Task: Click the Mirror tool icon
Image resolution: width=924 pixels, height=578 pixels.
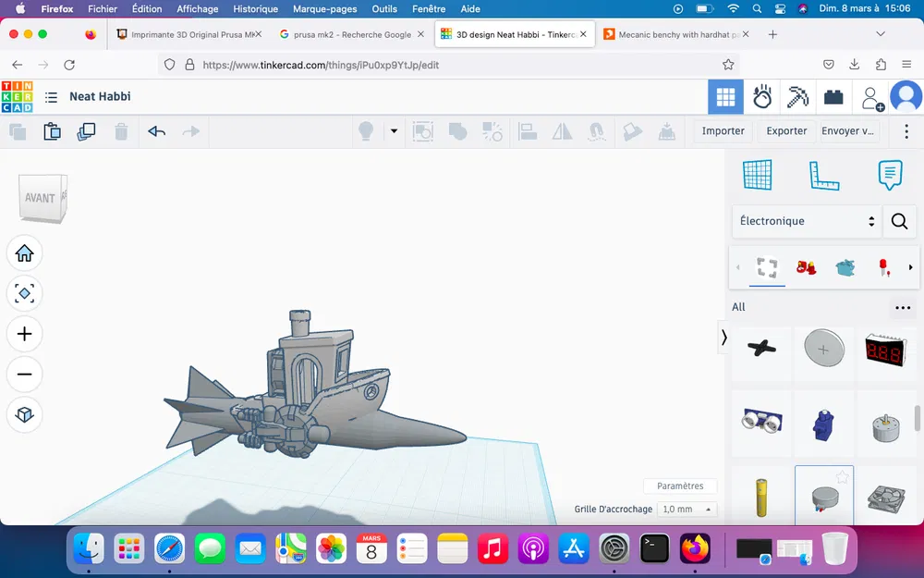Action: (x=562, y=131)
